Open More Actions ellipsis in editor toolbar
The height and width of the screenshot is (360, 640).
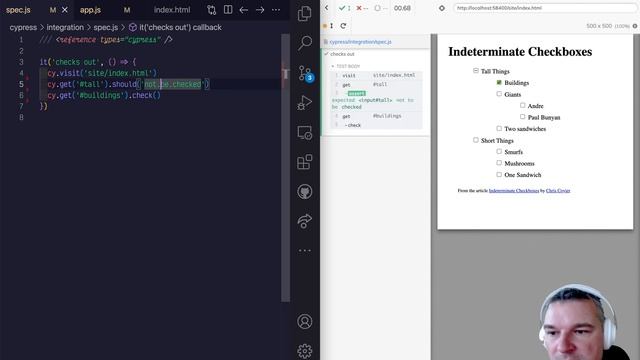(x=276, y=10)
